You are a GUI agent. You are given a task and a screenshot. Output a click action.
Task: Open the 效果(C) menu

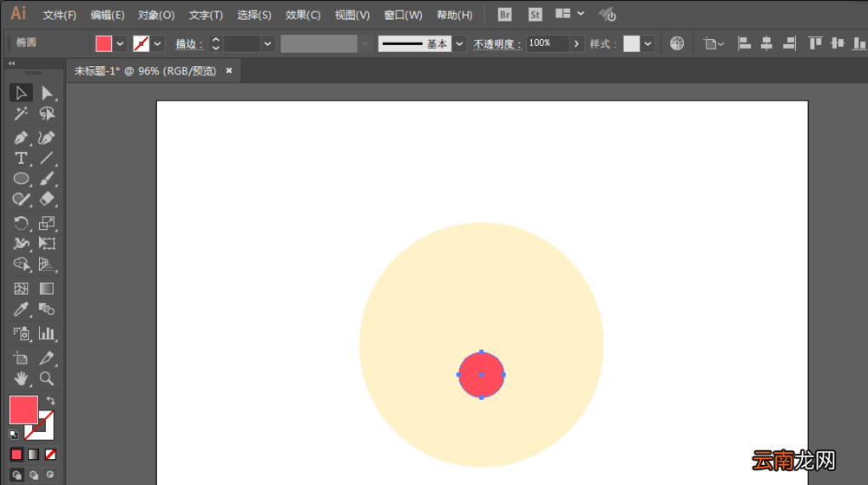[303, 15]
